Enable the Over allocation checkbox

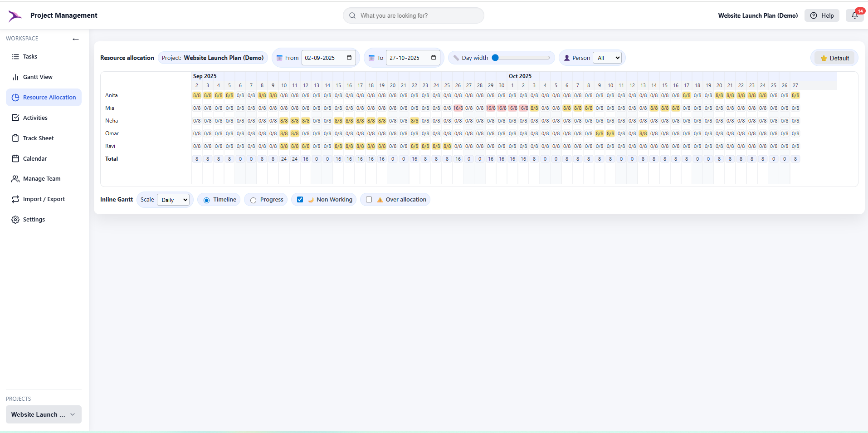point(369,200)
